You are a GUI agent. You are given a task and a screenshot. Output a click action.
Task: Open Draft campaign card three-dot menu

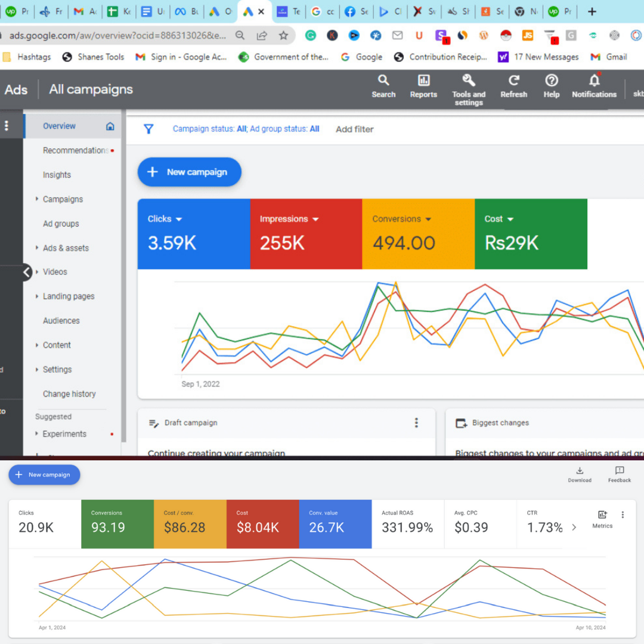click(416, 423)
